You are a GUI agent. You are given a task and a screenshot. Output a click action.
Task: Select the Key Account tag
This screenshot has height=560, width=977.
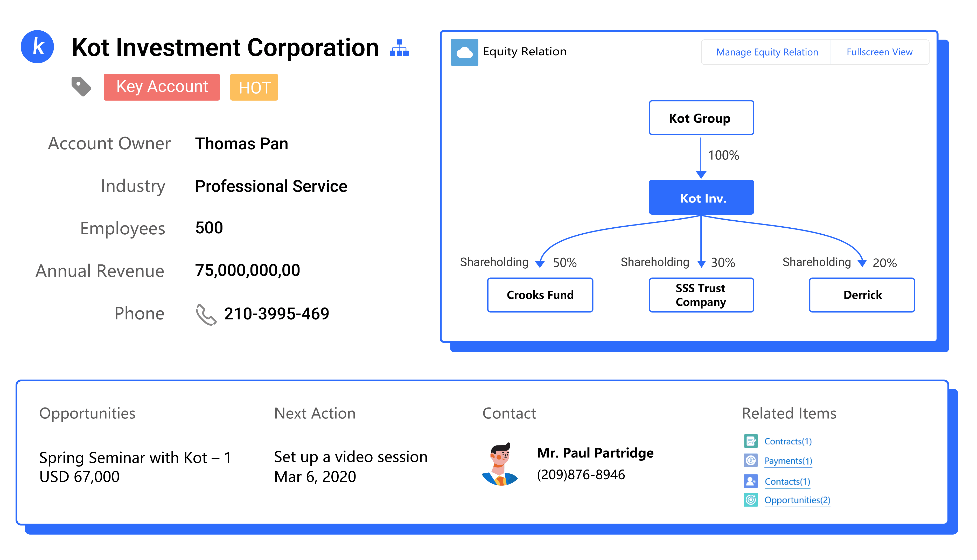click(162, 87)
